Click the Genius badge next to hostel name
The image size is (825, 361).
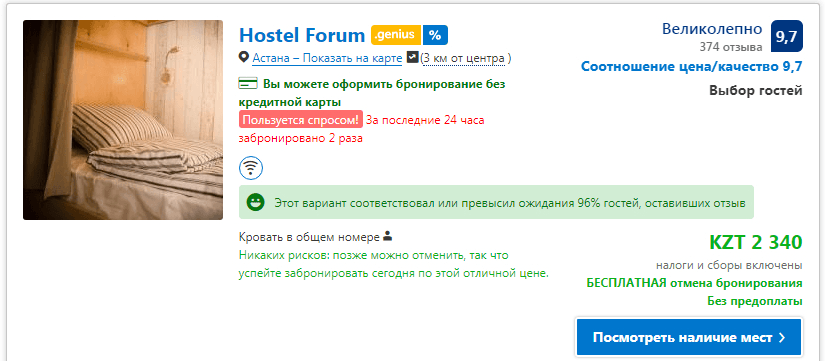point(396,35)
